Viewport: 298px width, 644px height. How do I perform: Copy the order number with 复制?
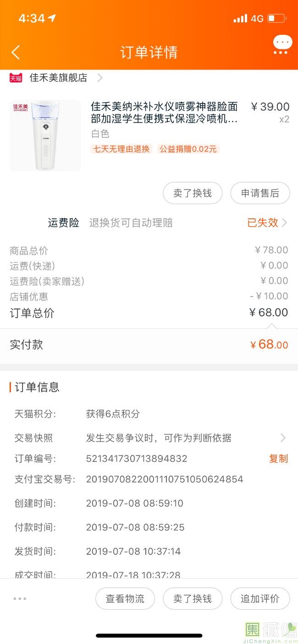(278, 459)
